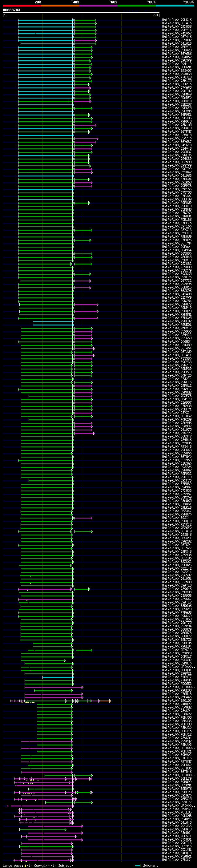Screen dimensions: 197x868
Task: Select the UniRef100_Q43480 row label
Action: 177,294
